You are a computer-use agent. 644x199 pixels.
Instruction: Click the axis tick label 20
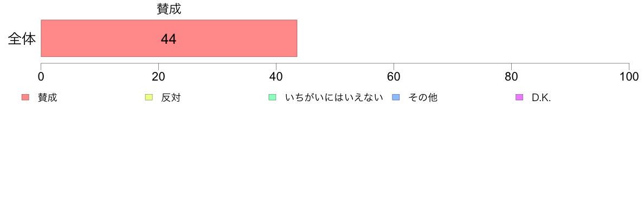click(x=158, y=77)
